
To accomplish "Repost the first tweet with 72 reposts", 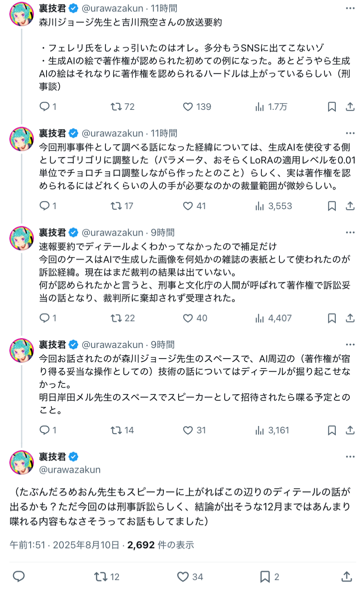I will (x=116, y=107).
